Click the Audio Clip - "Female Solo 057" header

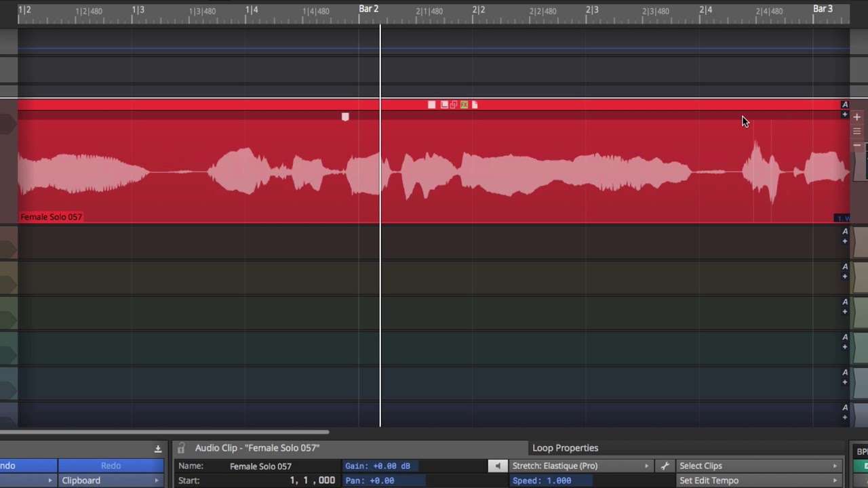(x=257, y=448)
